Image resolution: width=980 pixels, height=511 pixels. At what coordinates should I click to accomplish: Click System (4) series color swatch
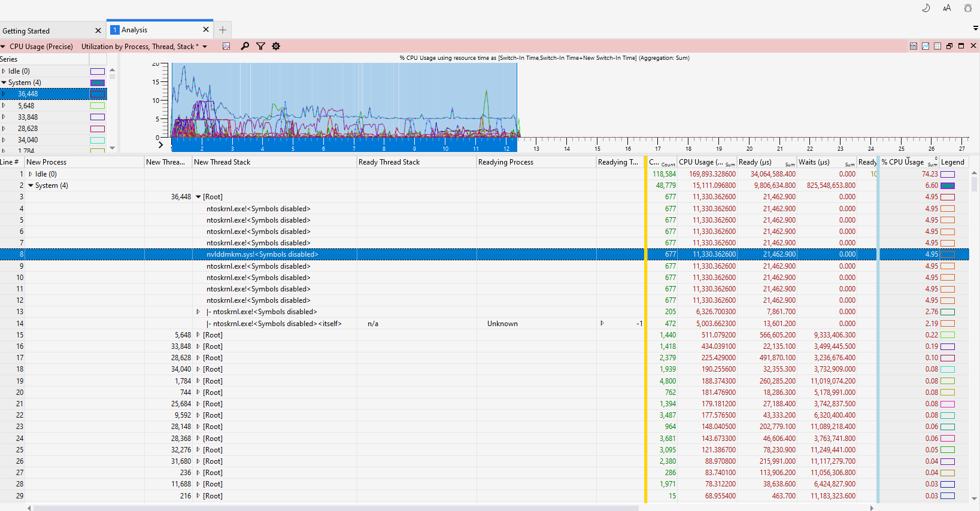(x=98, y=83)
